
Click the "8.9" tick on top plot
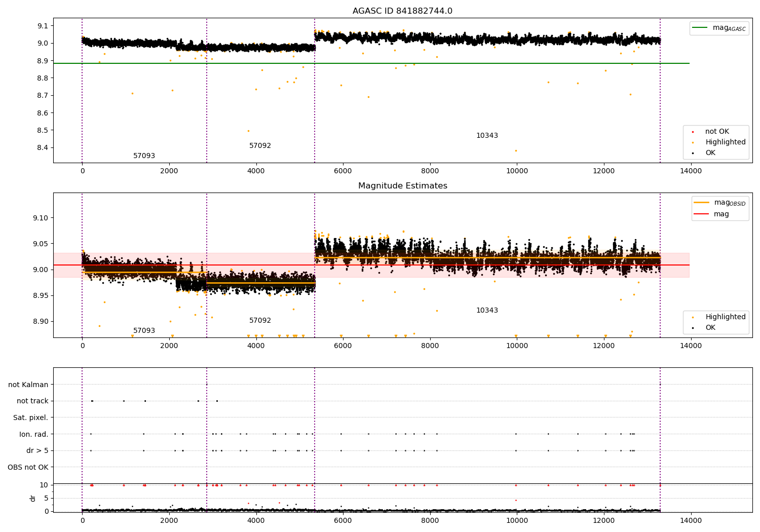[43, 61]
